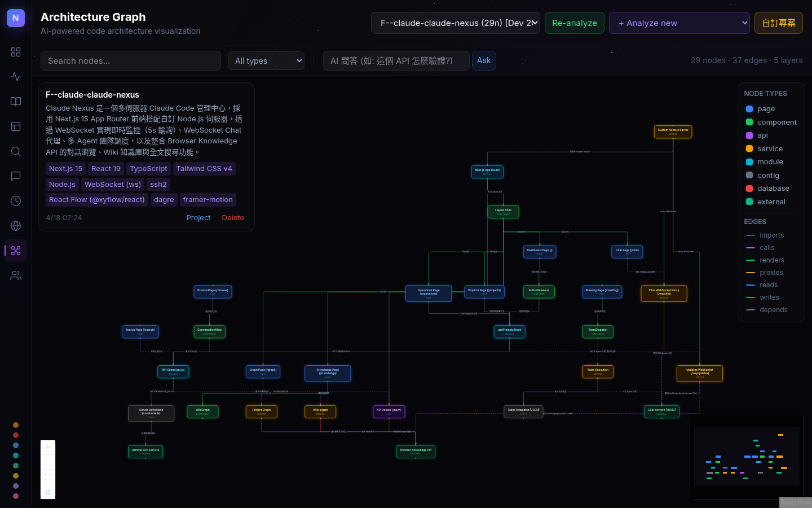Select the Meeting Page node
This screenshot has height=508, width=812.
(x=602, y=292)
